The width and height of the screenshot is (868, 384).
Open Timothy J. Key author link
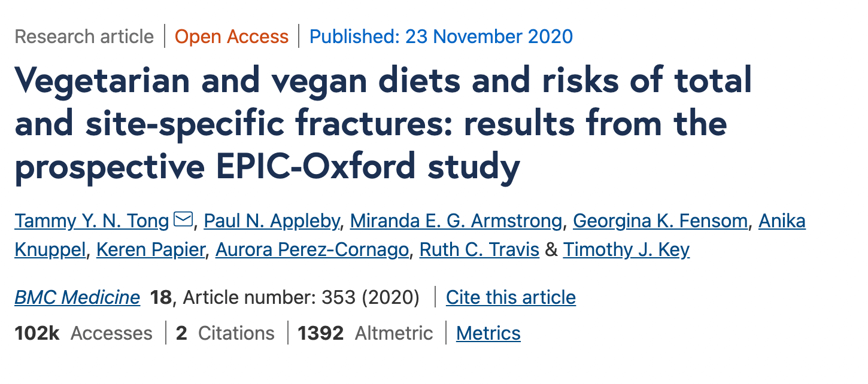coord(626,249)
